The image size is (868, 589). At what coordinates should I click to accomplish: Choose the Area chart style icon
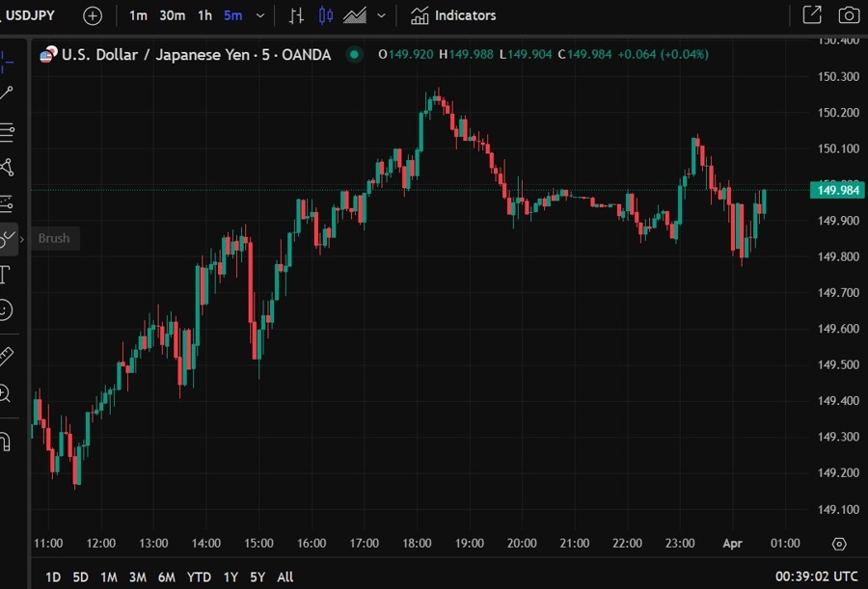point(355,16)
